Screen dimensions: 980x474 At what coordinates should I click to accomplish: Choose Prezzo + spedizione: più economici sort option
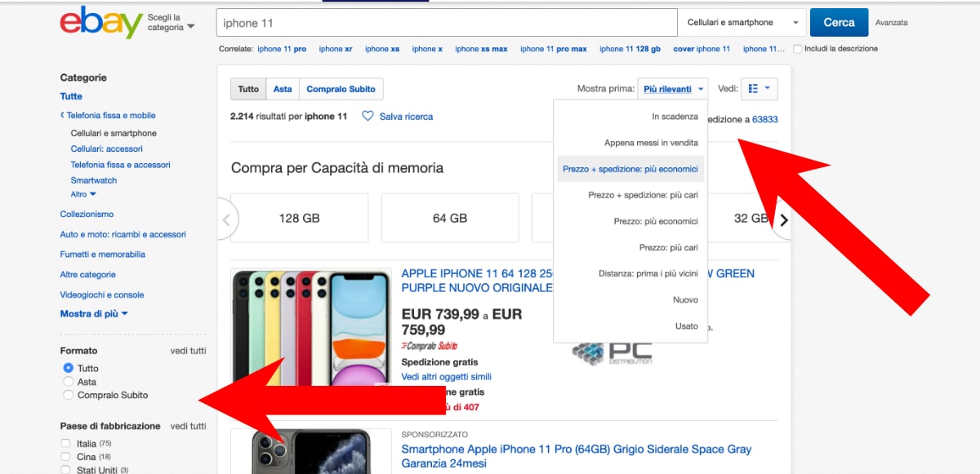click(630, 169)
